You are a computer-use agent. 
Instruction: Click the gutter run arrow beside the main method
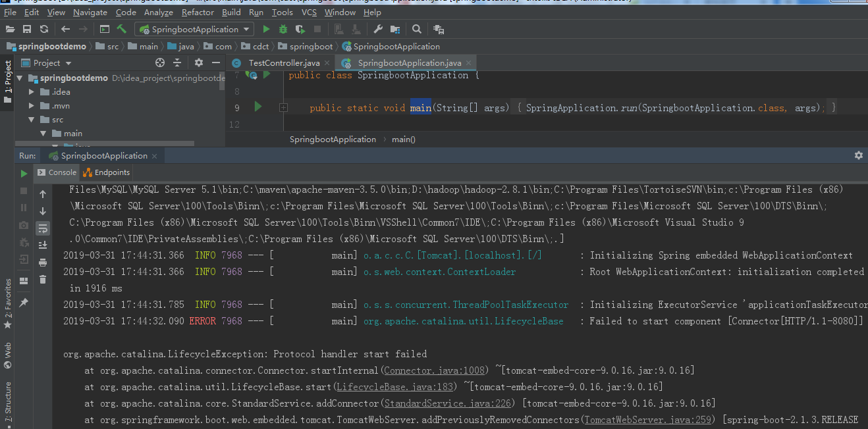258,107
